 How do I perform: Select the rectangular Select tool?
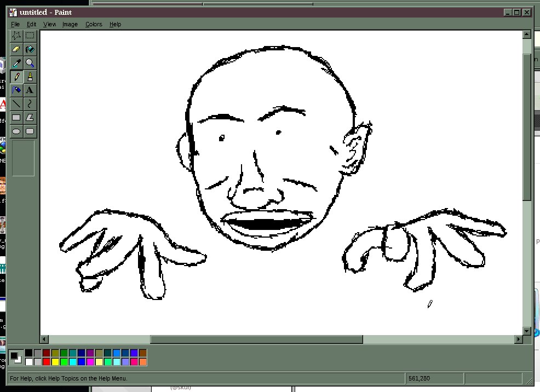pyautogui.click(x=30, y=36)
